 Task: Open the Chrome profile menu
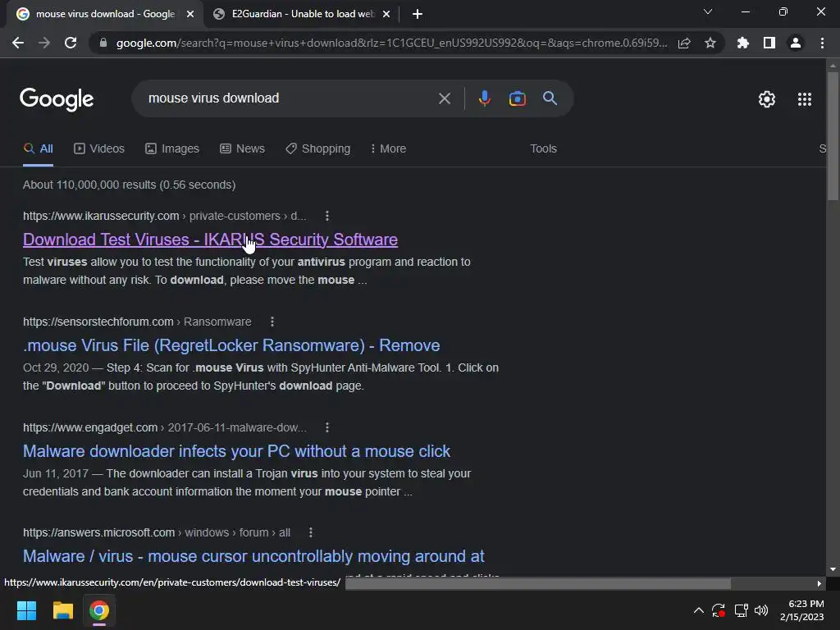[x=796, y=43]
